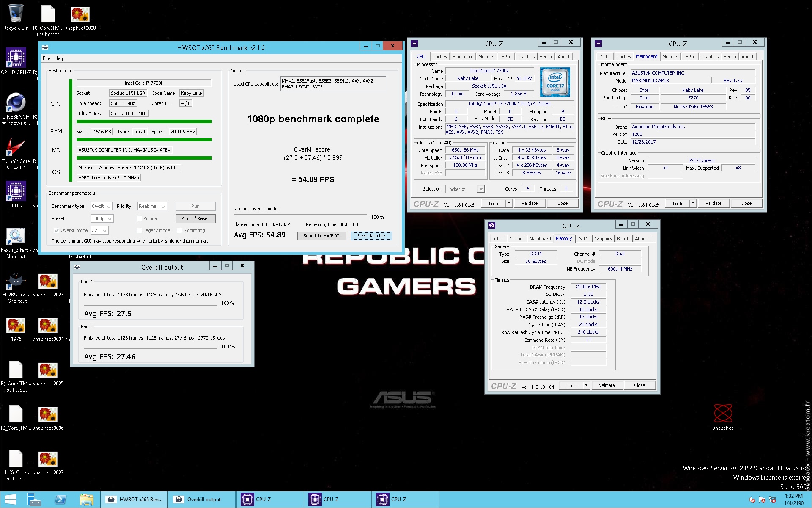Open the File menu in HWBOT benchmark
812x508 pixels.
click(46, 58)
